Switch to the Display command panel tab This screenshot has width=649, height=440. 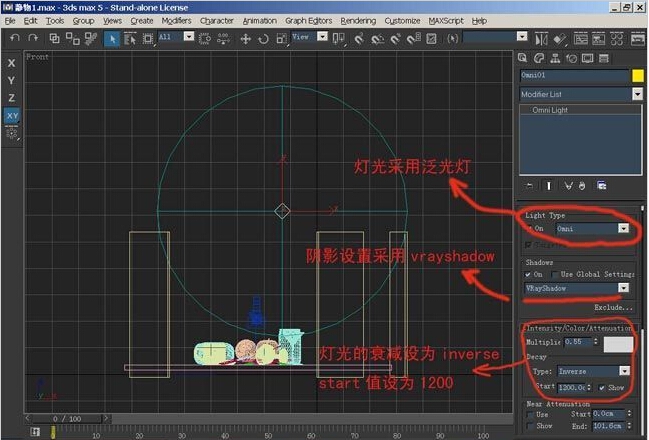tap(587, 58)
